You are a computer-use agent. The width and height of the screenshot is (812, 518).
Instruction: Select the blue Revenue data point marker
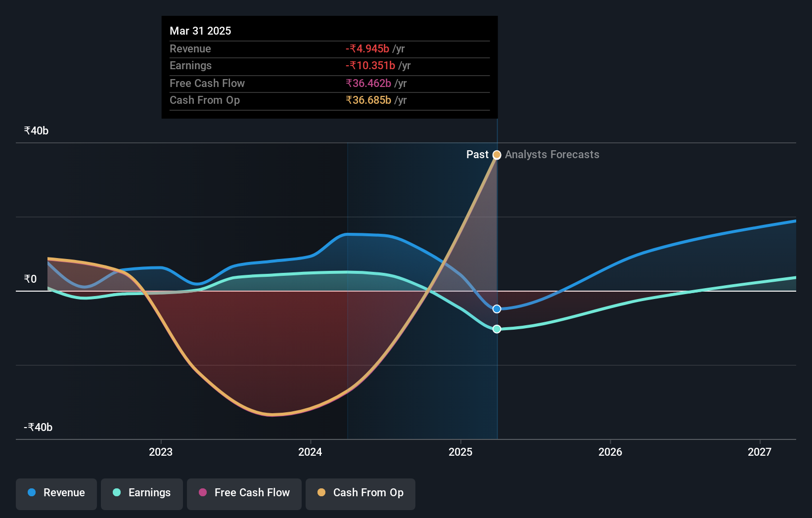tap(497, 309)
